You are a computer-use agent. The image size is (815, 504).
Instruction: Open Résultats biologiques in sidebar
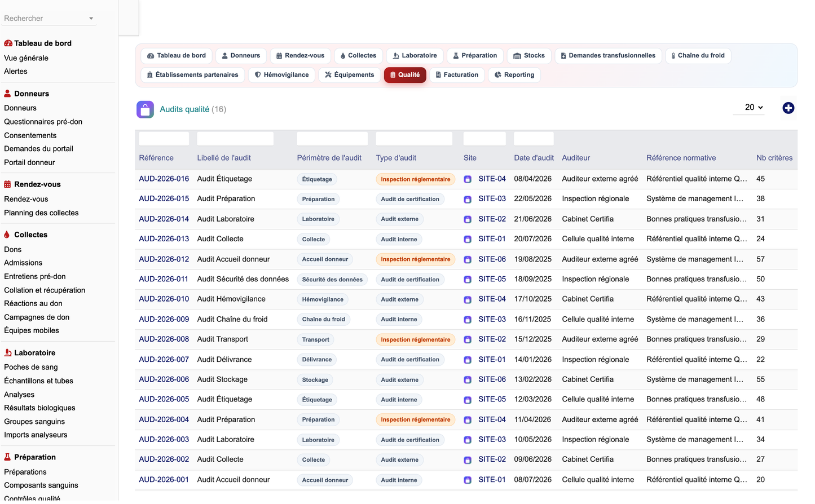39,408
